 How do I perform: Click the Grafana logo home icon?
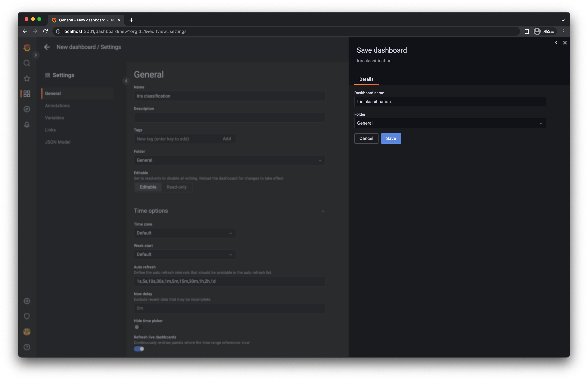[27, 48]
